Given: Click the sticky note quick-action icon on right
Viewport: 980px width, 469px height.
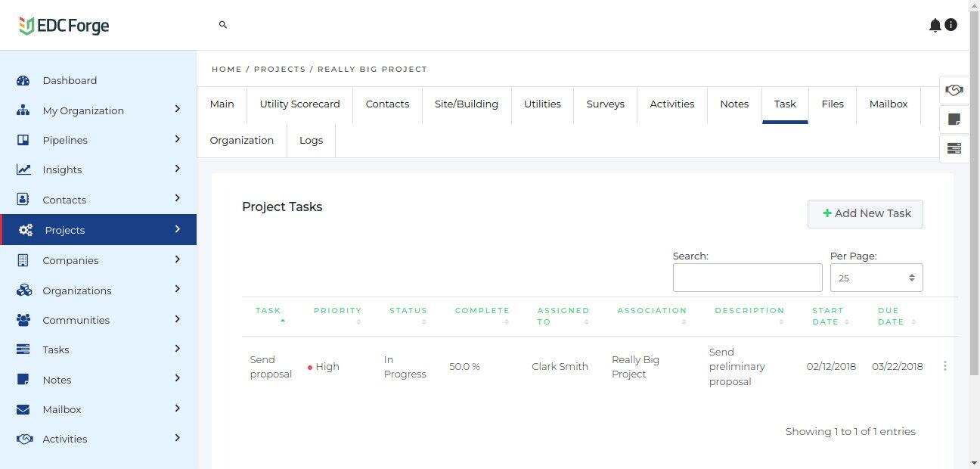Looking at the screenshot, I should coord(954,119).
